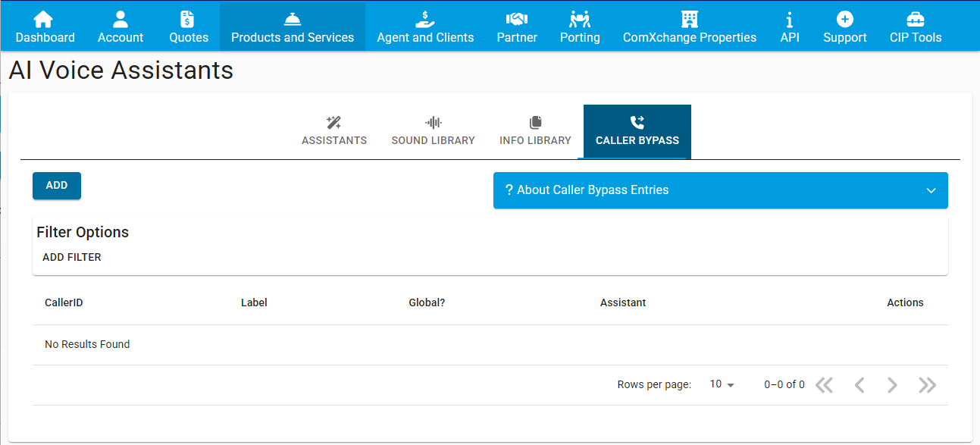Image resolution: width=980 pixels, height=445 pixels.
Task: Click the Porting movers icon
Action: point(580,19)
